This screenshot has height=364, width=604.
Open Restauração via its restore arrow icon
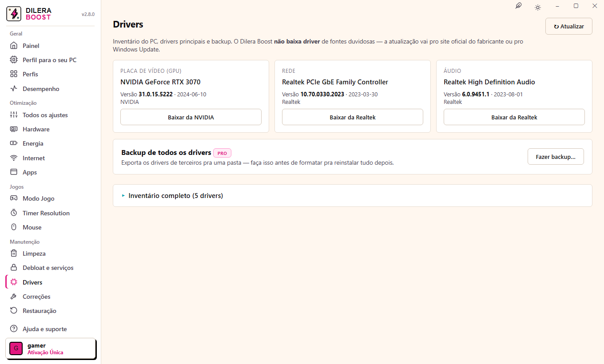coord(14,311)
